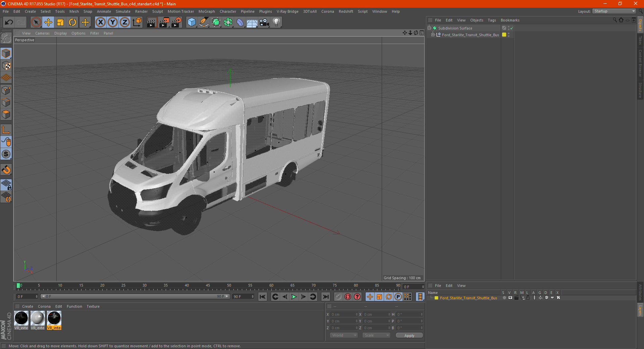The height and width of the screenshot is (349, 644).
Task: Open the MoGraph array tool icon
Action: pos(228,22)
